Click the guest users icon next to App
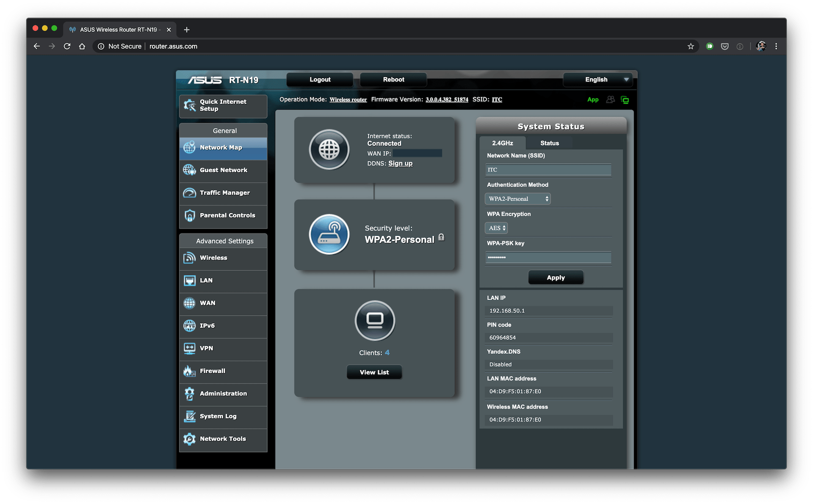Viewport: 813px width, 504px height. click(x=610, y=99)
